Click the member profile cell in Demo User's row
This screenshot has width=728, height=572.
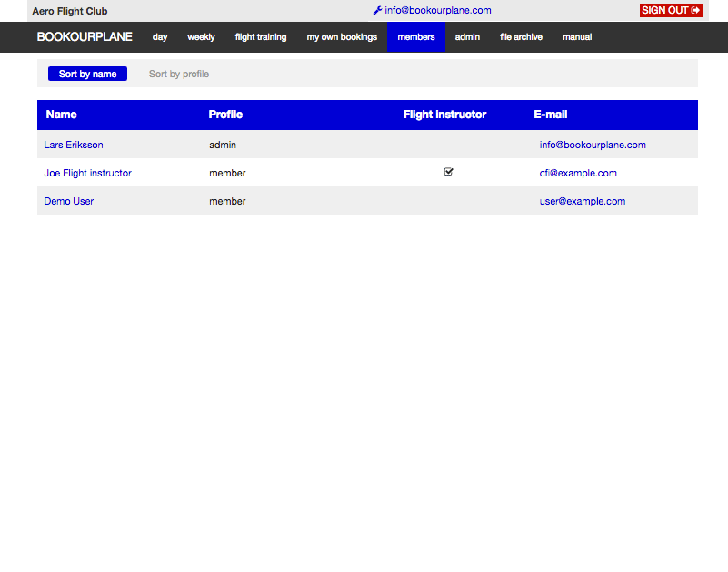point(227,201)
